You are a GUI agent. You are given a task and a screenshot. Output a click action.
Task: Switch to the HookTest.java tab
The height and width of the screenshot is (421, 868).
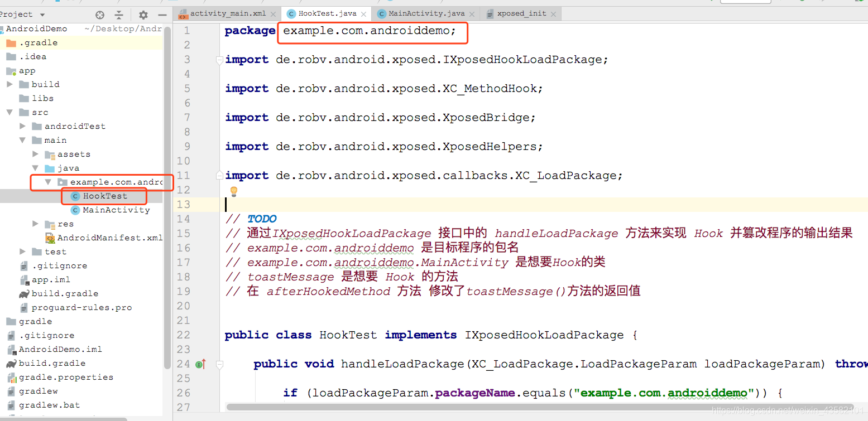point(327,13)
